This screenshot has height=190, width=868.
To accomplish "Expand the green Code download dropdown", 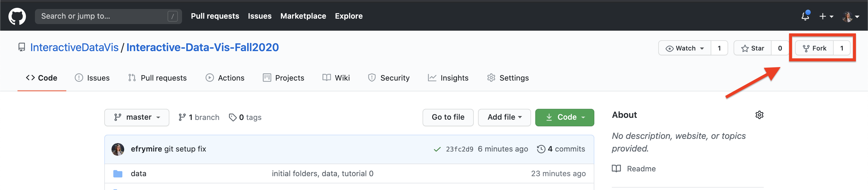I will click(565, 117).
